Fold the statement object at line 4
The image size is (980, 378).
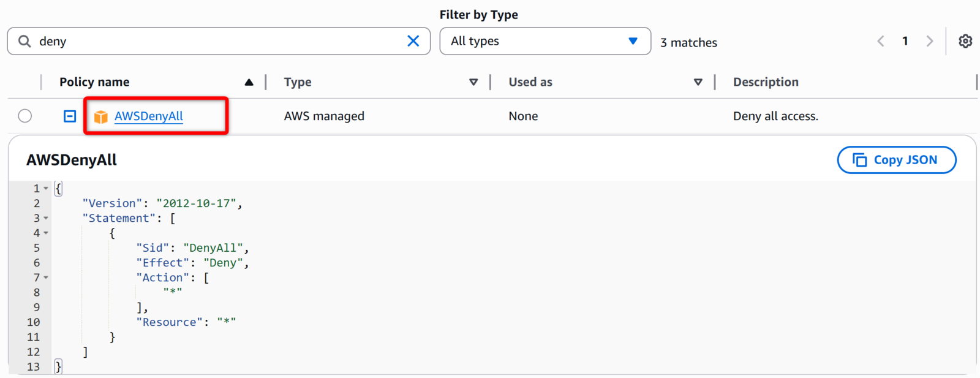[46, 233]
